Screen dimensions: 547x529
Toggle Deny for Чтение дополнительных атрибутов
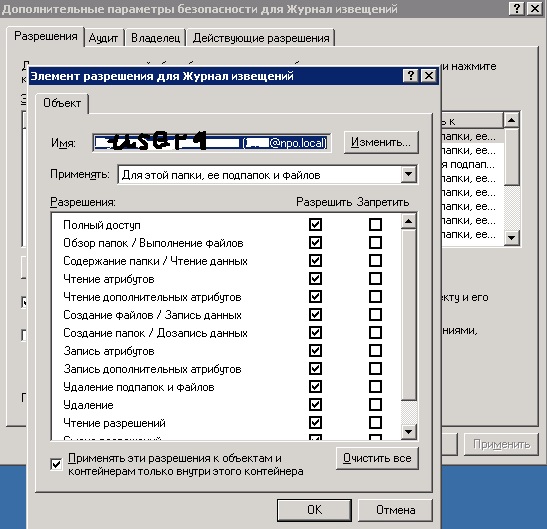tap(375, 297)
